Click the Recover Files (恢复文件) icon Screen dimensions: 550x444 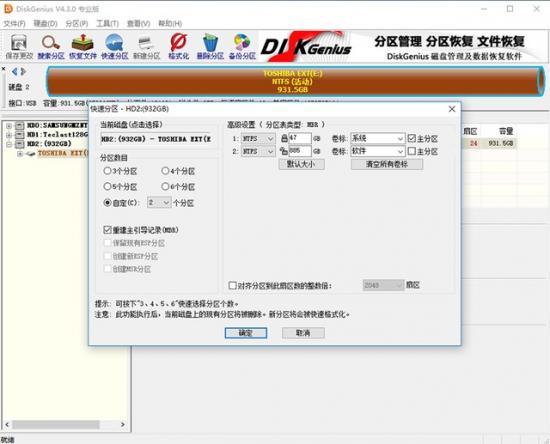(82, 46)
